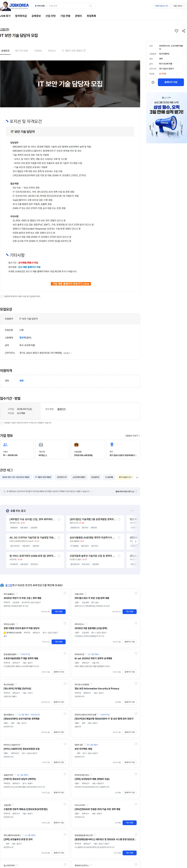The width and height of the screenshot is (187, 868).
Task: Click the JOBKOREA logo
Action: coord(19,5)
